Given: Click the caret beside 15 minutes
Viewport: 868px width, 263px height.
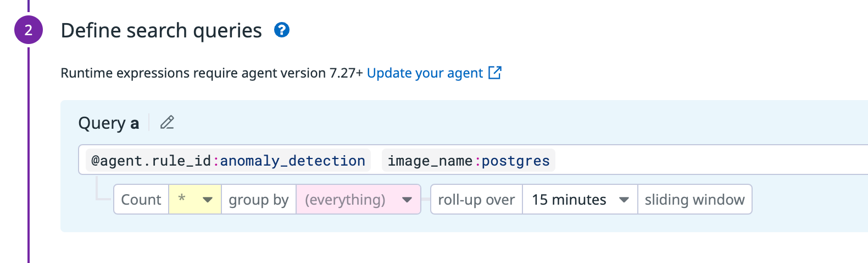Looking at the screenshot, I should 624,200.
